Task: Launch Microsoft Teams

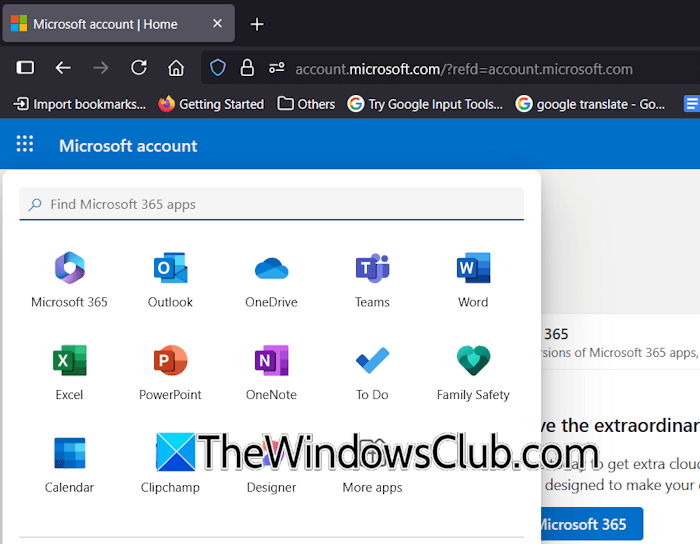Action: pyautogui.click(x=372, y=268)
